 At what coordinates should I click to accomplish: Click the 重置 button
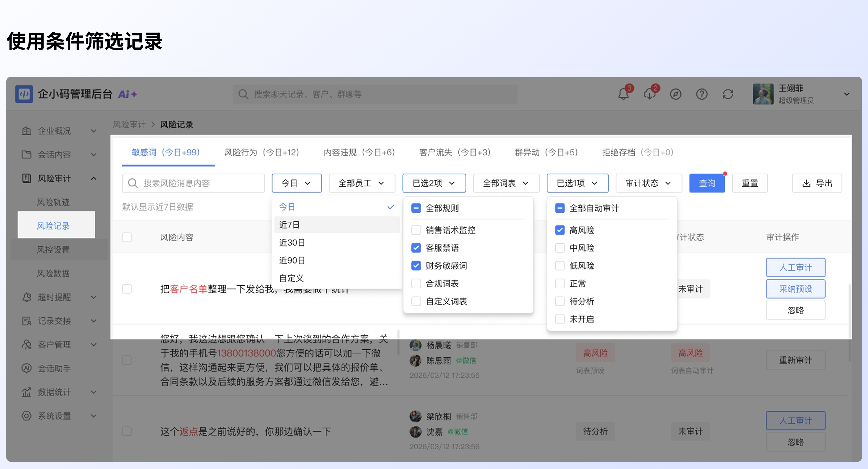(750, 183)
